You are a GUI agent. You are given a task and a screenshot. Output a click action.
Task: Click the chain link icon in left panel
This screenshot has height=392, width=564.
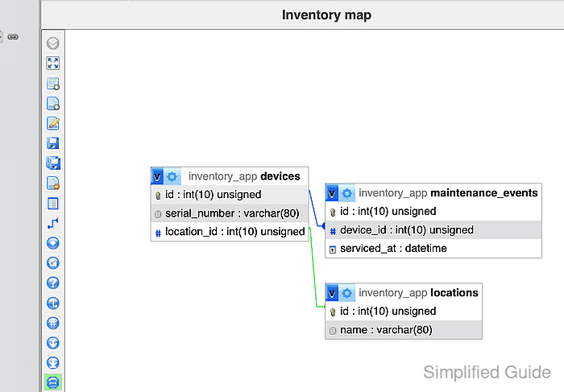point(13,37)
